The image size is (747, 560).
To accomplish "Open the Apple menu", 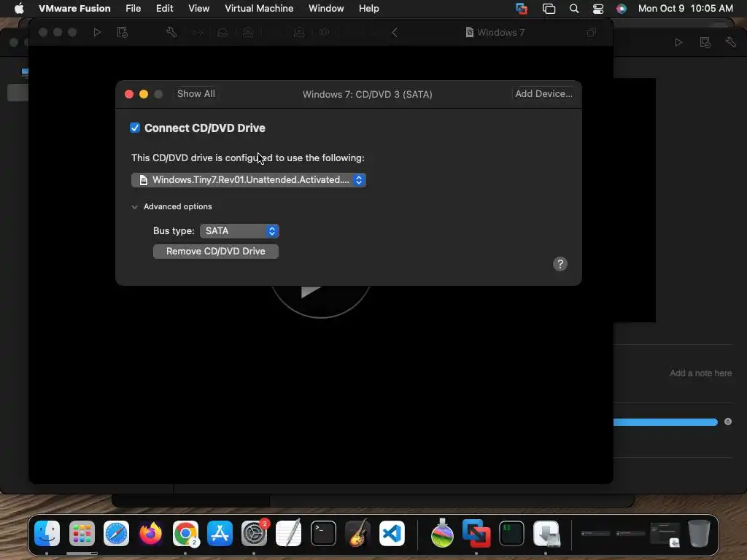I will [x=19, y=9].
